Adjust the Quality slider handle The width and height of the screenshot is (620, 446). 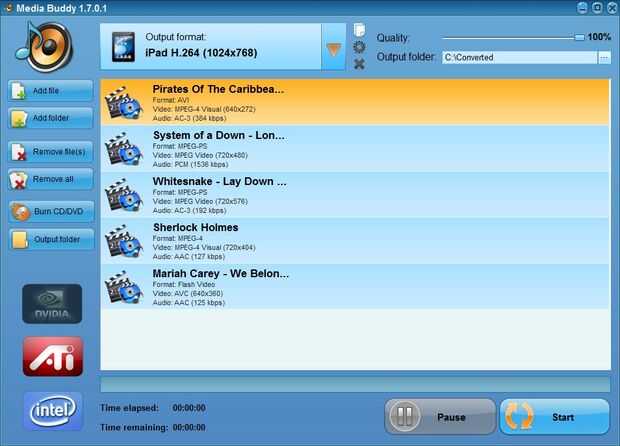[579, 37]
